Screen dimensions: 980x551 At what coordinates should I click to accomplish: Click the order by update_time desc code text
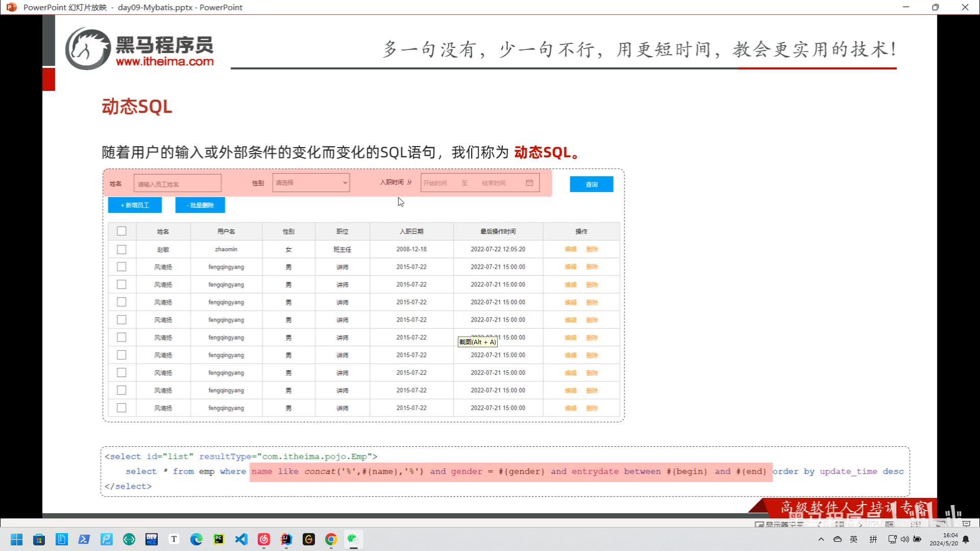point(838,471)
